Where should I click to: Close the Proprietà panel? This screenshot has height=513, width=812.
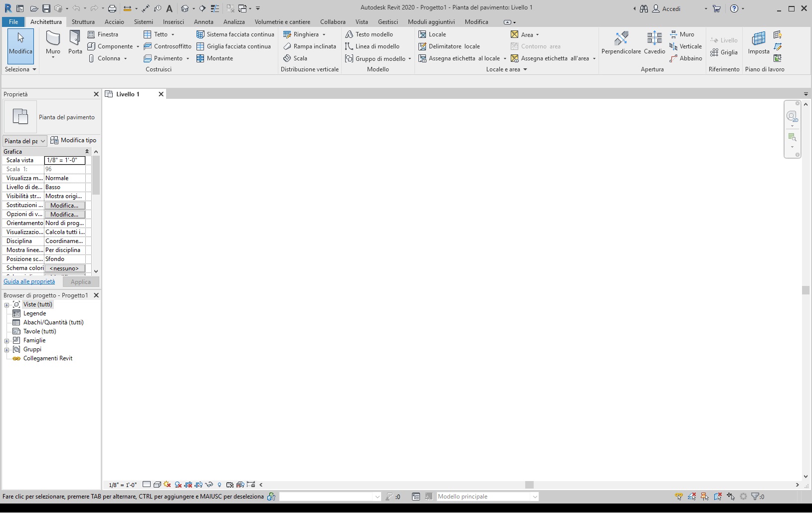(96, 94)
